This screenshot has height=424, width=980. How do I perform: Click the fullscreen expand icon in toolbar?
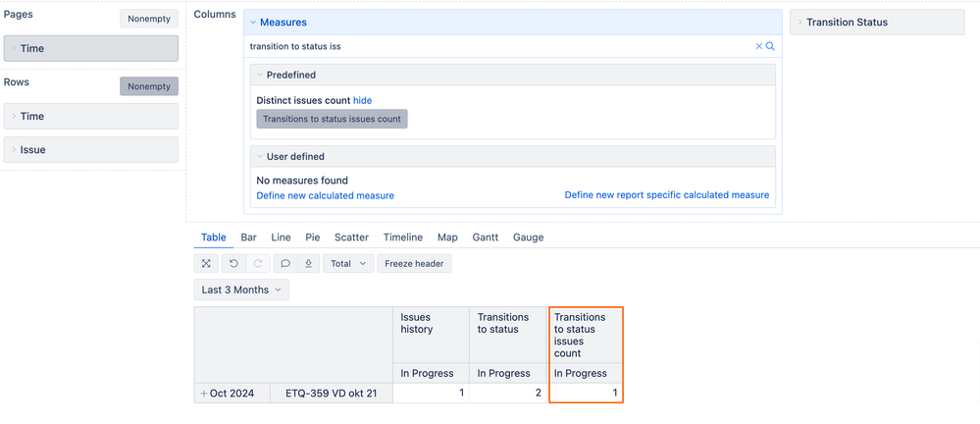[206, 264]
